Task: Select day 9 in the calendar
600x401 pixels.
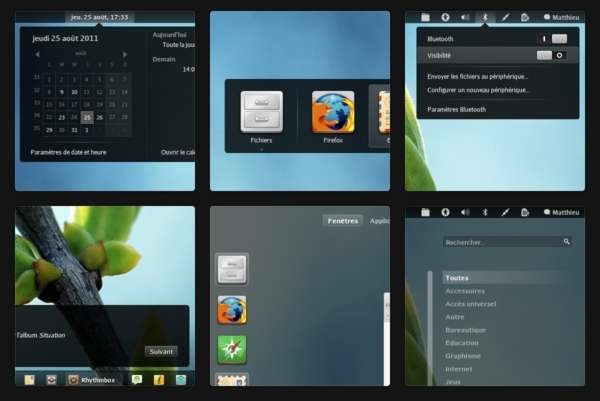Action: coord(62,92)
